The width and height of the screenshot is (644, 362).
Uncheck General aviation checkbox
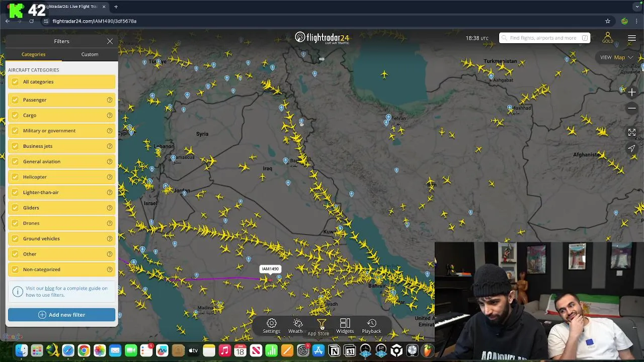15,161
